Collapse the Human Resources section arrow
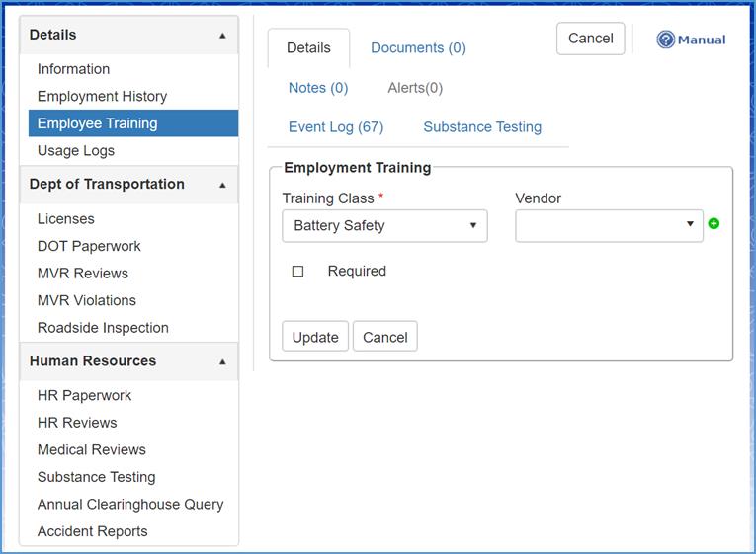Image resolution: width=756 pixels, height=554 pixels. [x=222, y=361]
